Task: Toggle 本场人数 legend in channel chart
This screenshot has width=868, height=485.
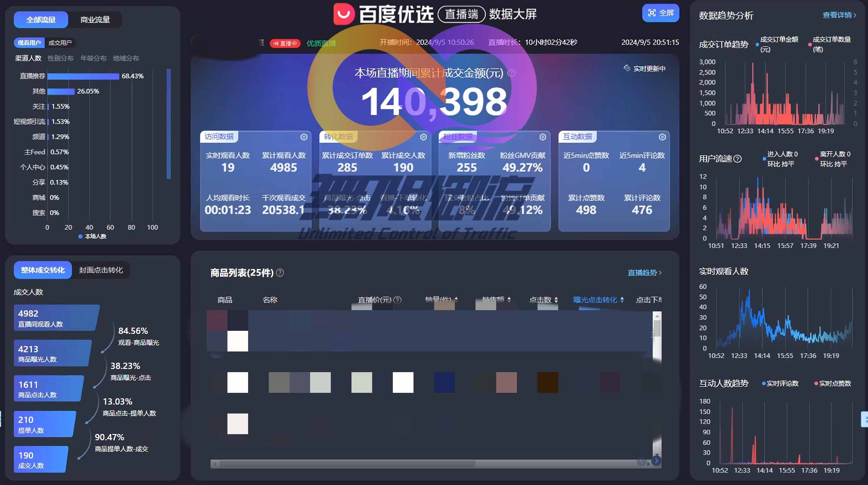Action: tap(93, 237)
